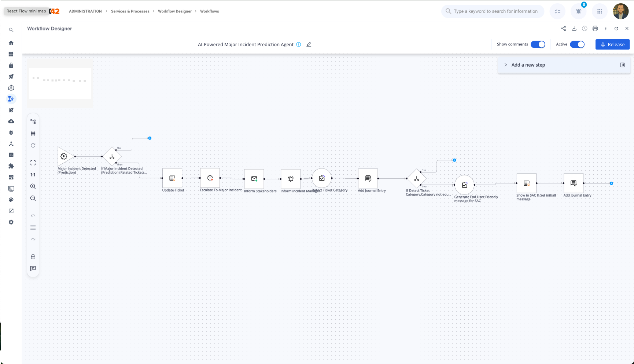
Task: Open the apps grid launcher
Action: tap(600, 11)
